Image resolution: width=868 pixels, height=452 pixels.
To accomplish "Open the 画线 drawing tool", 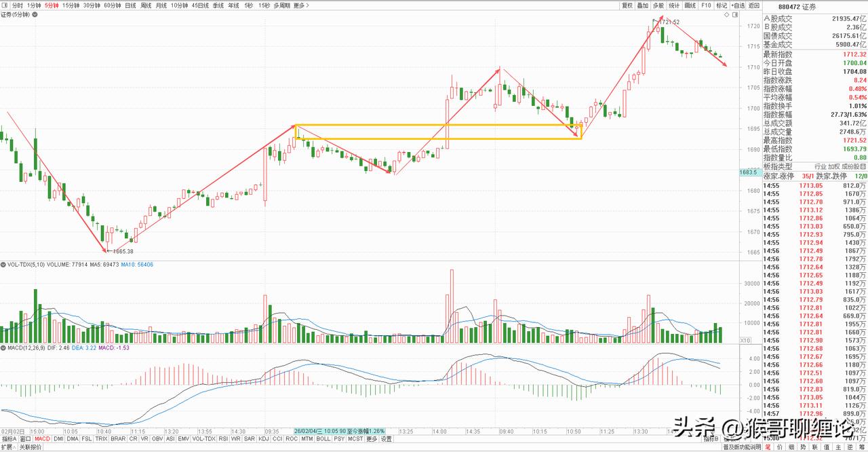I will click(690, 5).
